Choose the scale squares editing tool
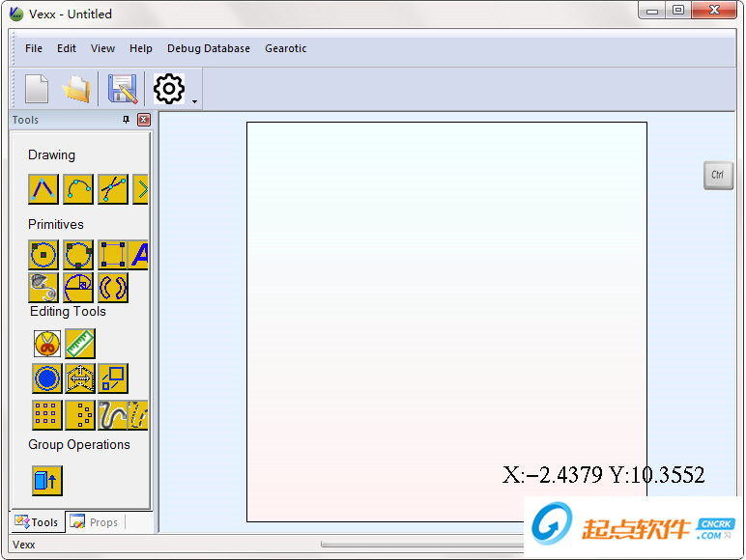 113,378
